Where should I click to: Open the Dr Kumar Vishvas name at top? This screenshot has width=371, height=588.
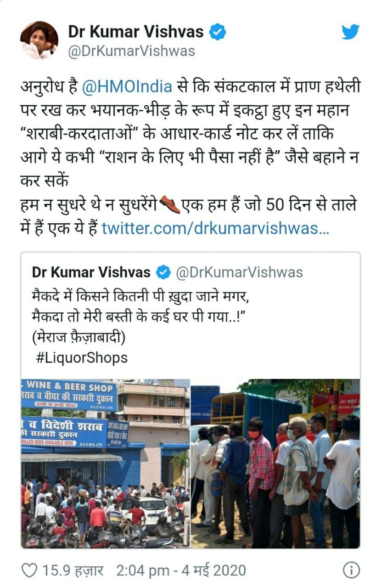point(136,32)
